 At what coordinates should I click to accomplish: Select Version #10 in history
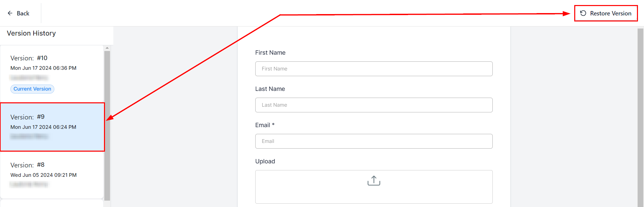coord(52,73)
